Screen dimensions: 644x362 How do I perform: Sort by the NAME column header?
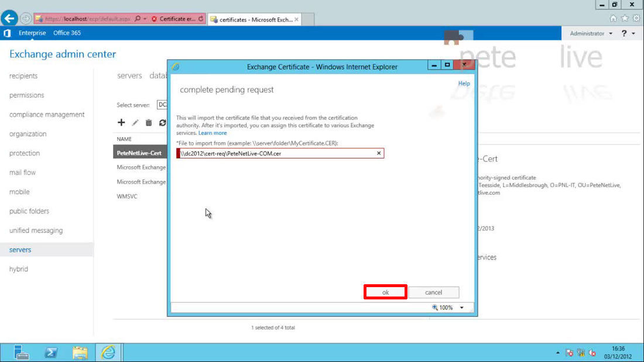tap(124, 139)
